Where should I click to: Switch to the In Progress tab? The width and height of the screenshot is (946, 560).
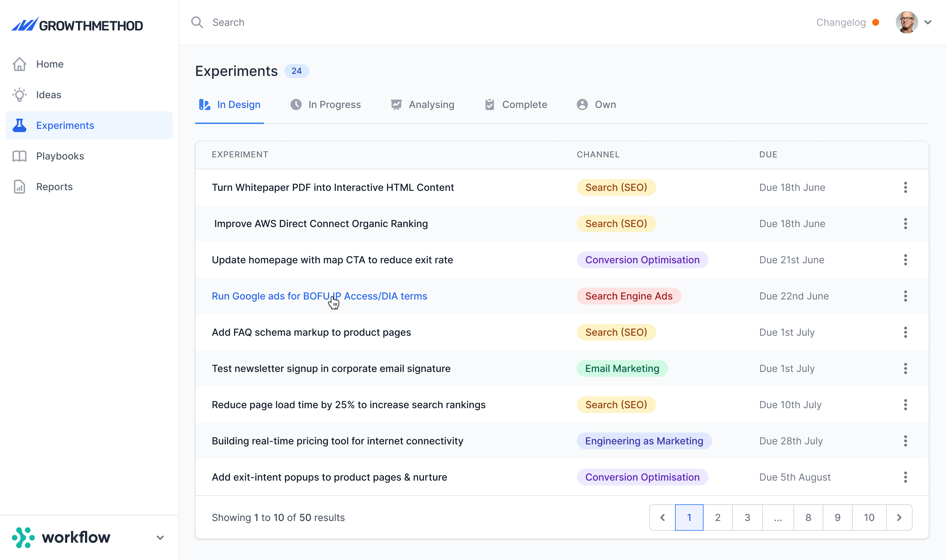325,104
